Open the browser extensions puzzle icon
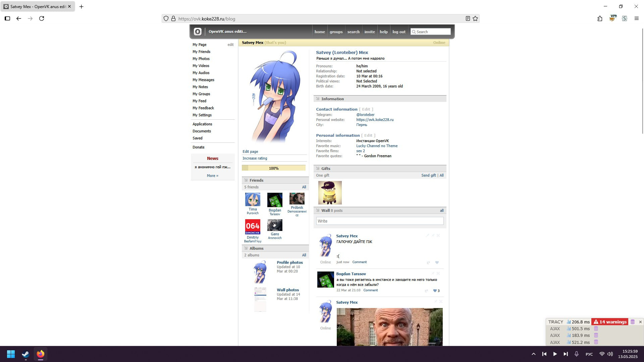 (x=600, y=18)
